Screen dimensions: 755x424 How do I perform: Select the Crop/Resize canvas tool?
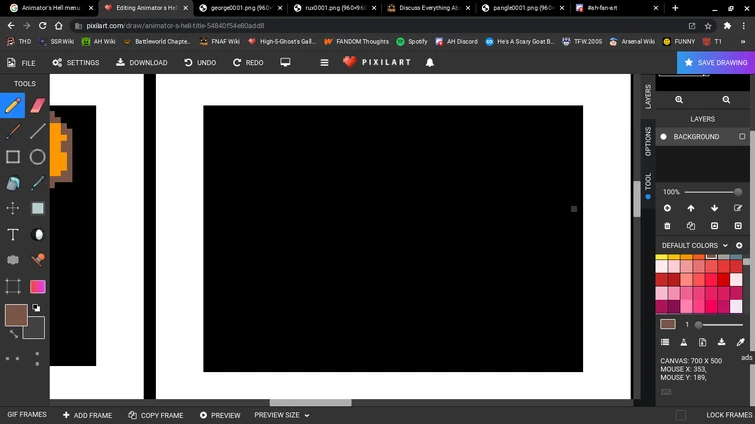13,286
